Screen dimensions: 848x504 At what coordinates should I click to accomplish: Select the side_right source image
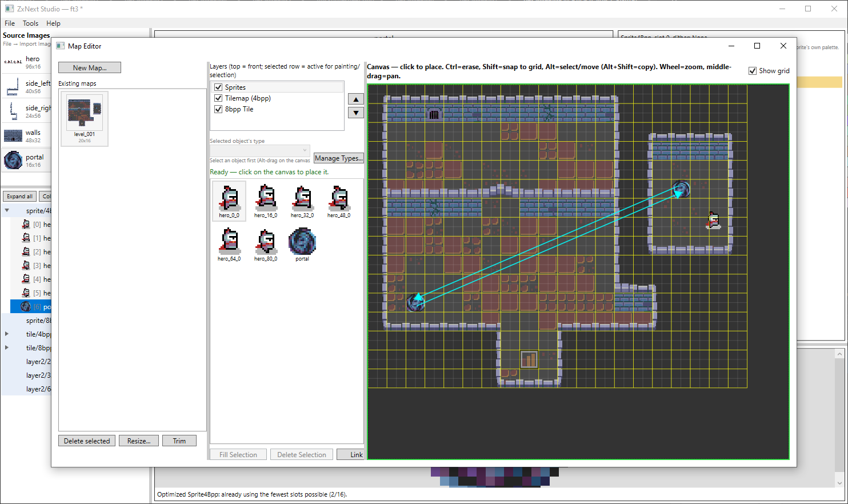(26, 111)
